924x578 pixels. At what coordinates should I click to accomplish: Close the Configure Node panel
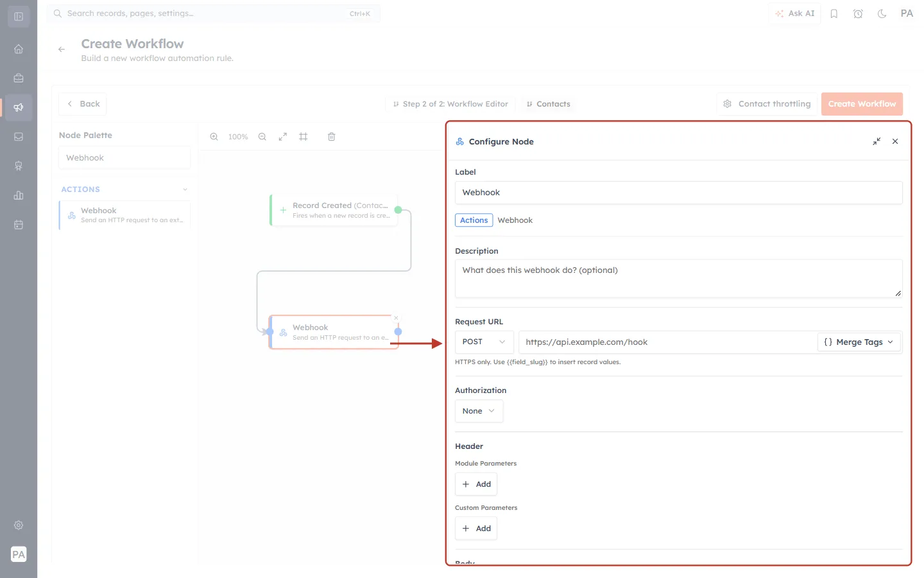(895, 141)
